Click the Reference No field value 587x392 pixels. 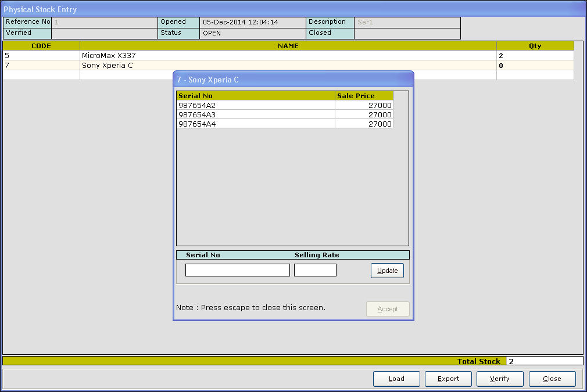click(x=105, y=22)
